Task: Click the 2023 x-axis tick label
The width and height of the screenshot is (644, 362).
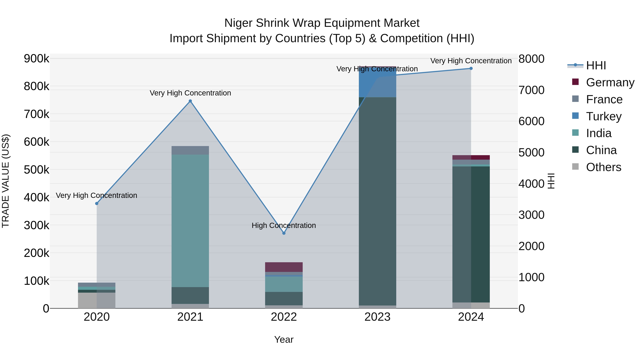Action: [x=377, y=317]
